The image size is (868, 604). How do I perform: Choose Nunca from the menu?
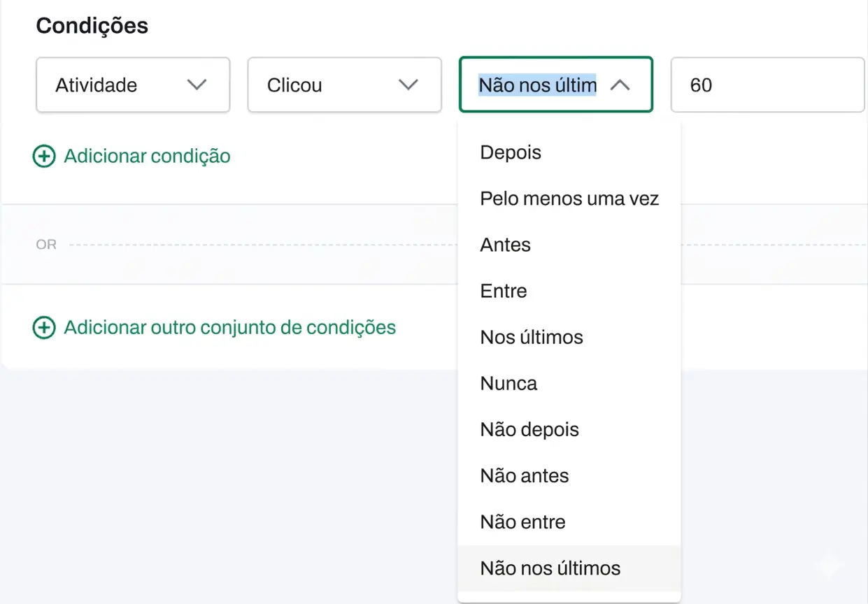[x=508, y=383]
